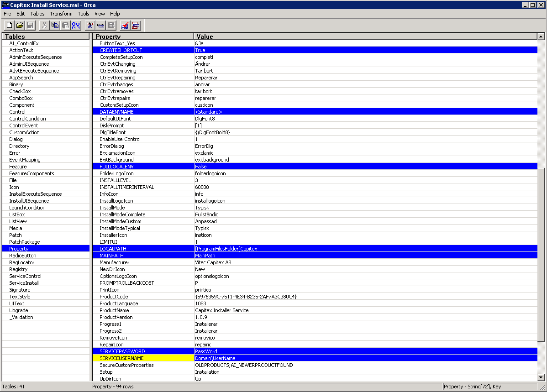
Task: Open the File menu
Action: (7, 14)
